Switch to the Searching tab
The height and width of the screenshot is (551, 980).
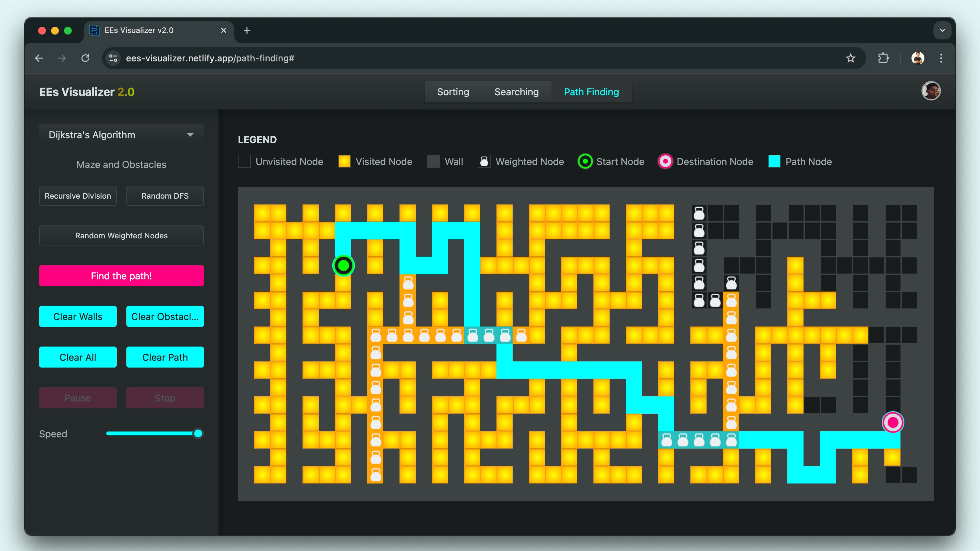click(516, 92)
